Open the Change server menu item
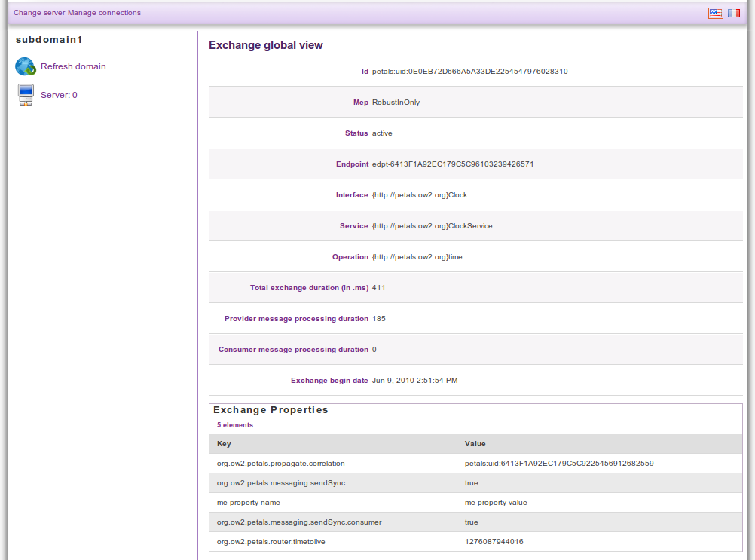Screen dimensions: 755x560 [x=39, y=13]
